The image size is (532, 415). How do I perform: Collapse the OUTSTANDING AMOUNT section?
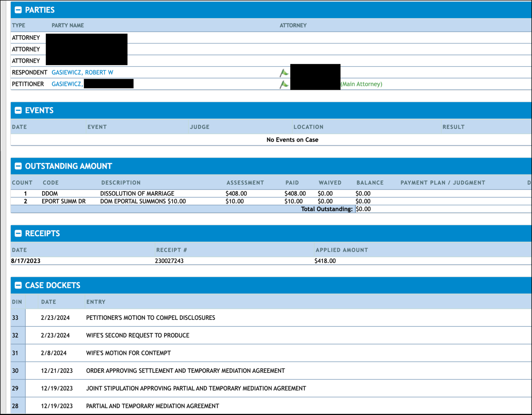pyautogui.click(x=18, y=166)
